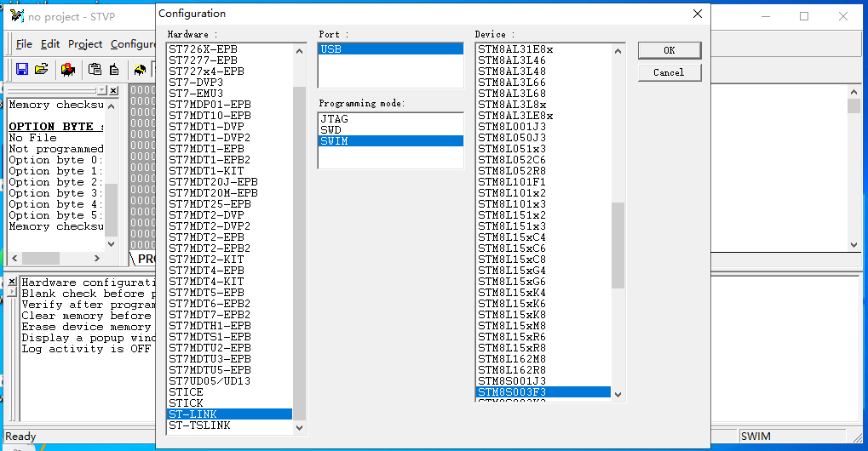Select STM8L162R8 device
The width and height of the screenshot is (868, 451).
(543, 370)
